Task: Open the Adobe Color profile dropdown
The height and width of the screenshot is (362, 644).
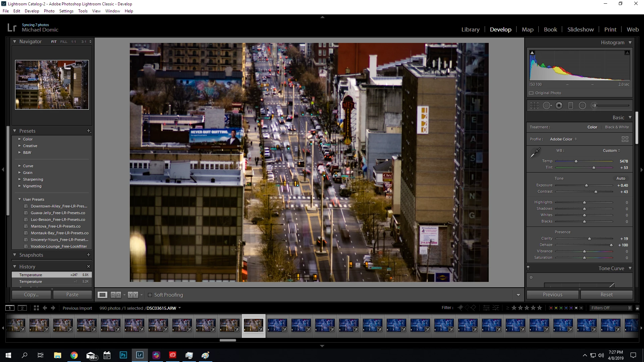Action: point(563,139)
